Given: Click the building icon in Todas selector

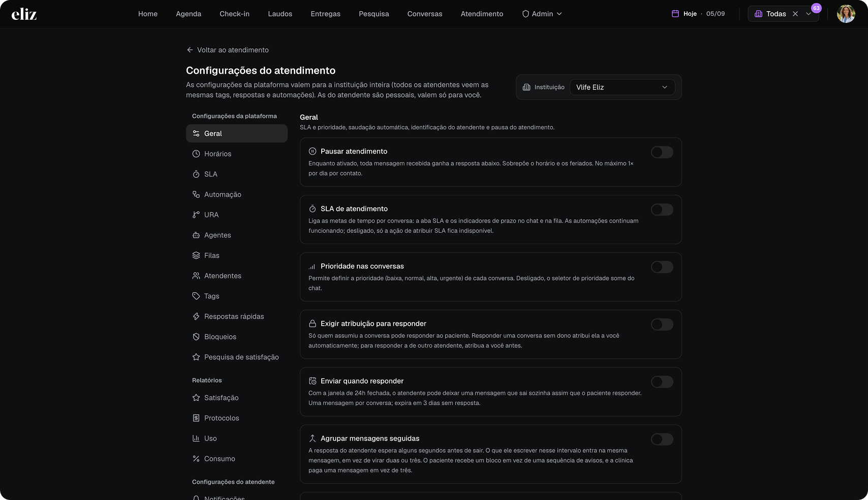Looking at the screenshot, I should click(758, 14).
